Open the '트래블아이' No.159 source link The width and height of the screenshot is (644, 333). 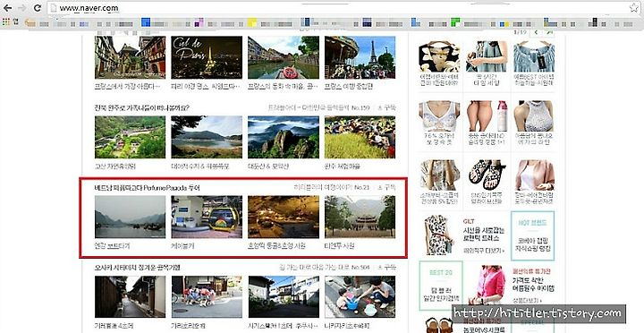point(318,107)
